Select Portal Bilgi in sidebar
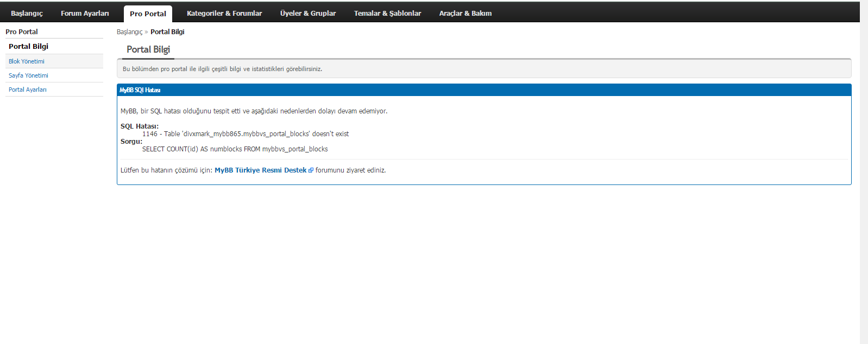Screen dimensions: 868x344 click(54, 46)
